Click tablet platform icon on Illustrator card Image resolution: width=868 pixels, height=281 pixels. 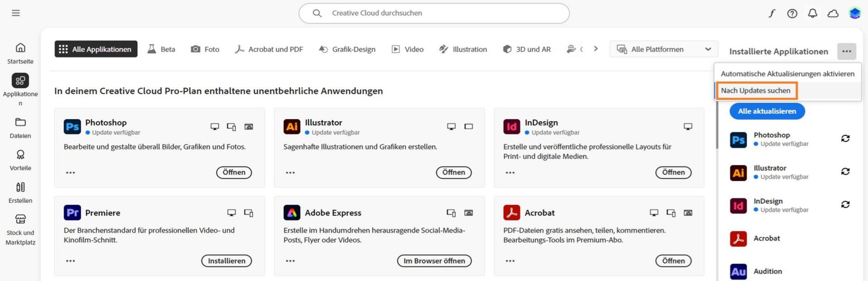[468, 127]
